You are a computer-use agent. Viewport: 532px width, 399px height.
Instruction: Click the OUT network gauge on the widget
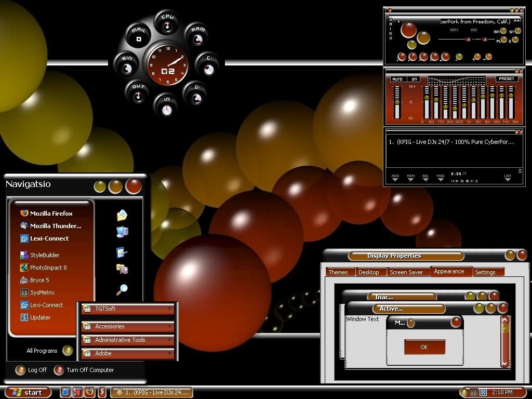(138, 92)
